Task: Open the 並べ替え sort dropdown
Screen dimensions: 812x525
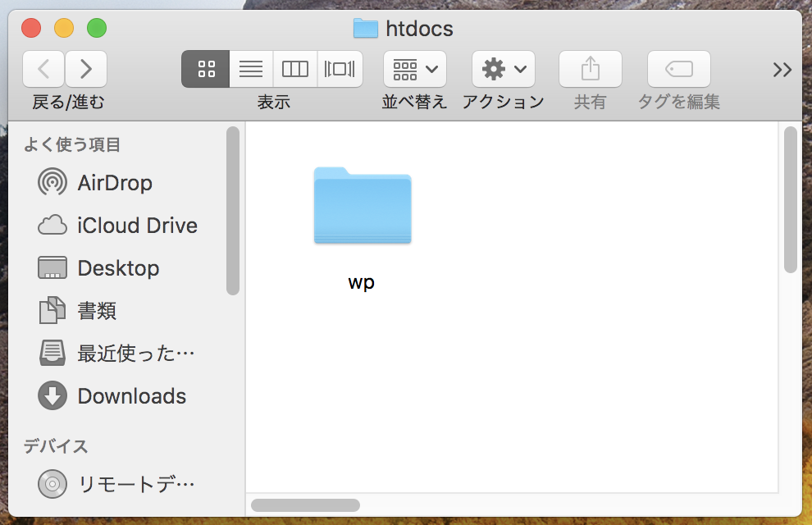Action: pos(414,70)
